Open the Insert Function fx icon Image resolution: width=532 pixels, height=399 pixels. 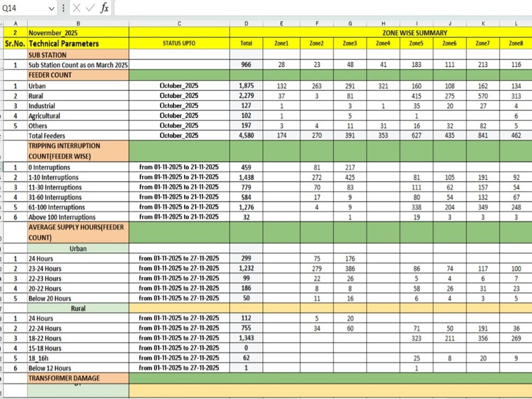[x=104, y=8]
